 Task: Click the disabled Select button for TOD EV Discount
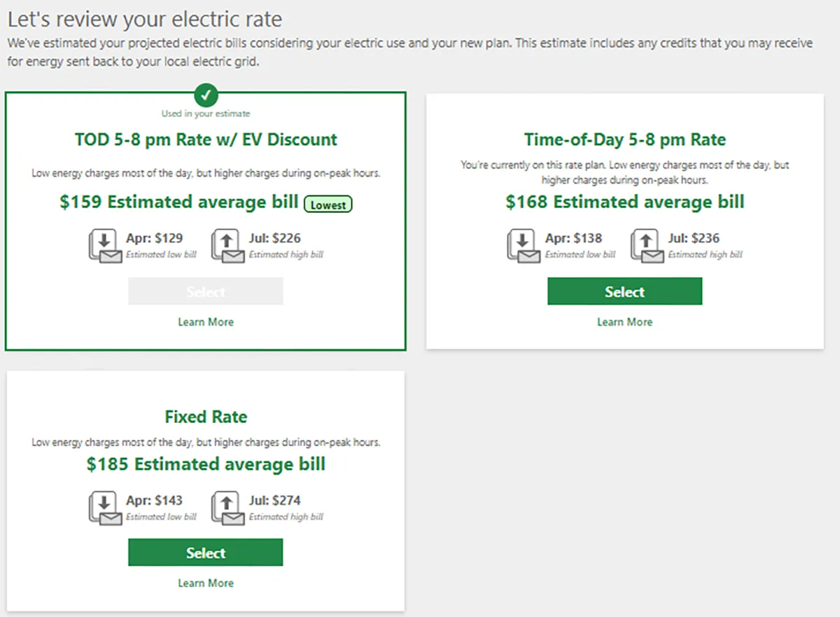pos(205,291)
